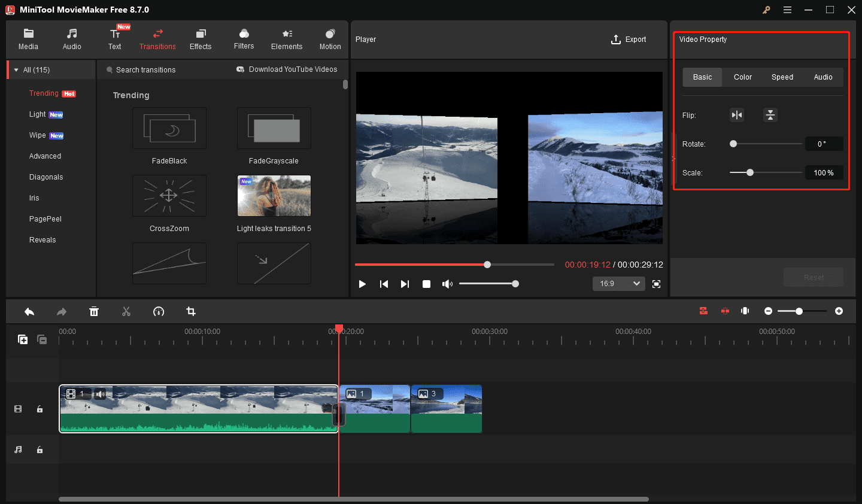Select the CrossZoom transition thumbnail
862x504 pixels.
[x=169, y=196]
